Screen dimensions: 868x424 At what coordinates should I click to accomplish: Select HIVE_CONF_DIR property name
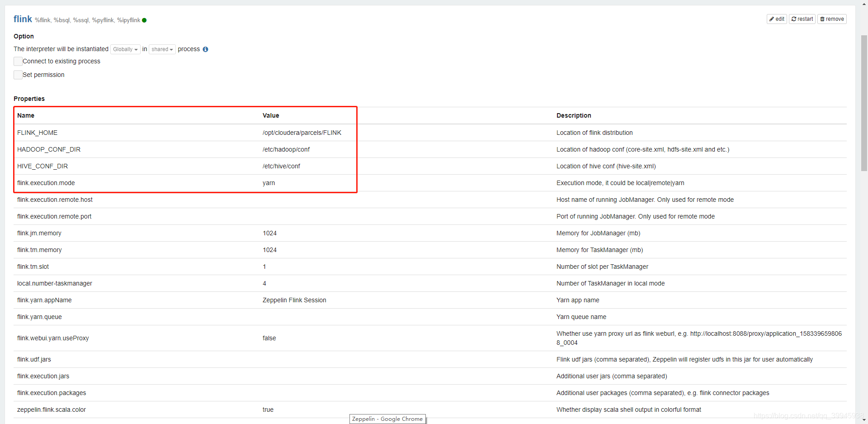pyautogui.click(x=42, y=166)
